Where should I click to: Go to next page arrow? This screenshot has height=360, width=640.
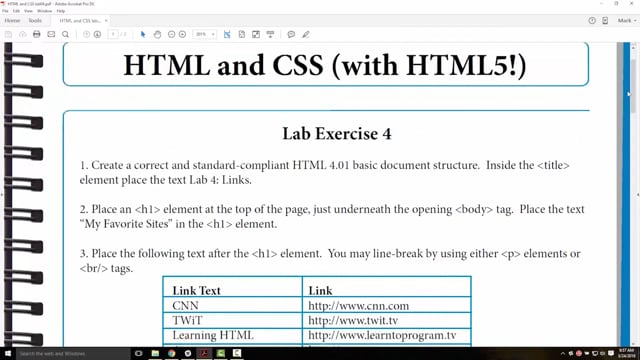(x=97, y=35)
